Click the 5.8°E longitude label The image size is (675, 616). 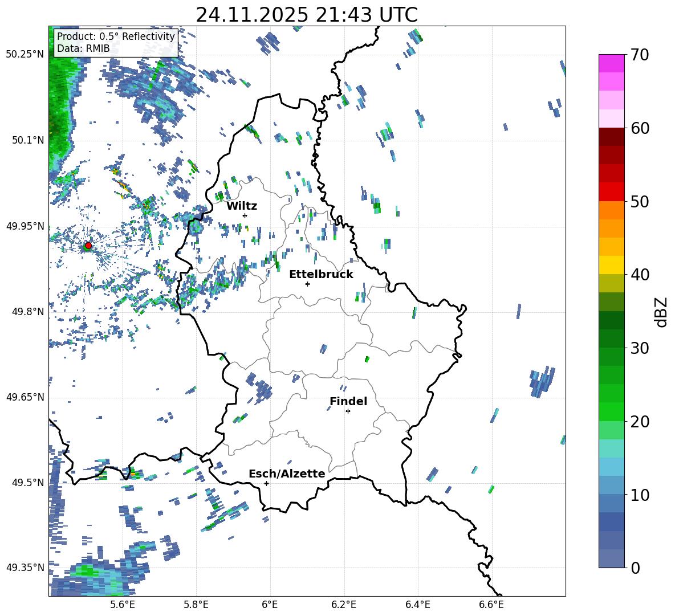196,605
